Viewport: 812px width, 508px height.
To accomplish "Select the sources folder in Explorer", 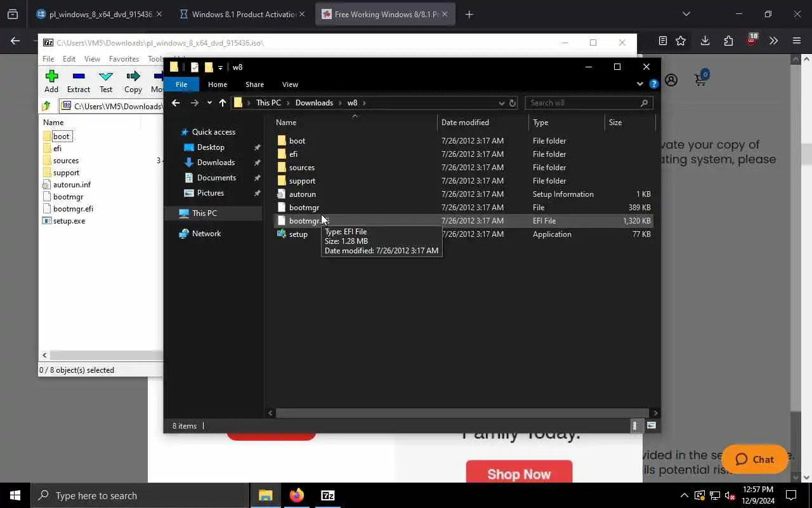I will click(301, 168).
